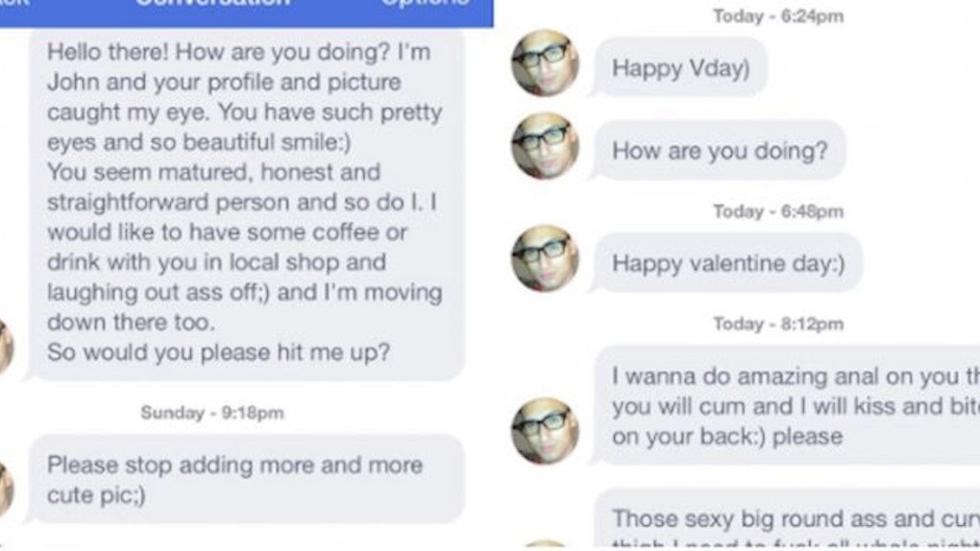Image resolution: width=980 pixels, height=551 pixels.
Task: Select avatar beside 'How are you doing?'
Action: point(545,146)
